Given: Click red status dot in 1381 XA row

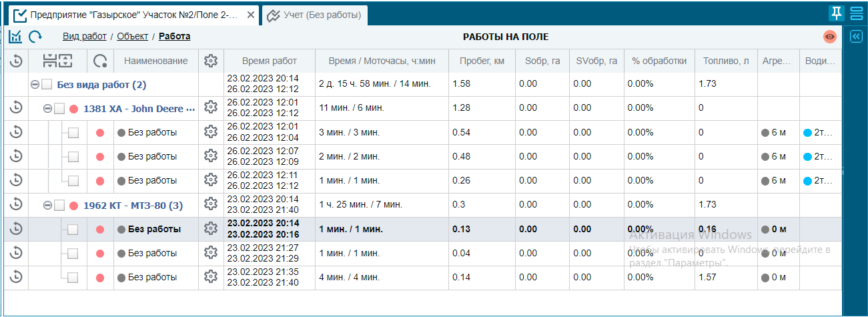Looking at the screenshot, I should click(73, 109).
